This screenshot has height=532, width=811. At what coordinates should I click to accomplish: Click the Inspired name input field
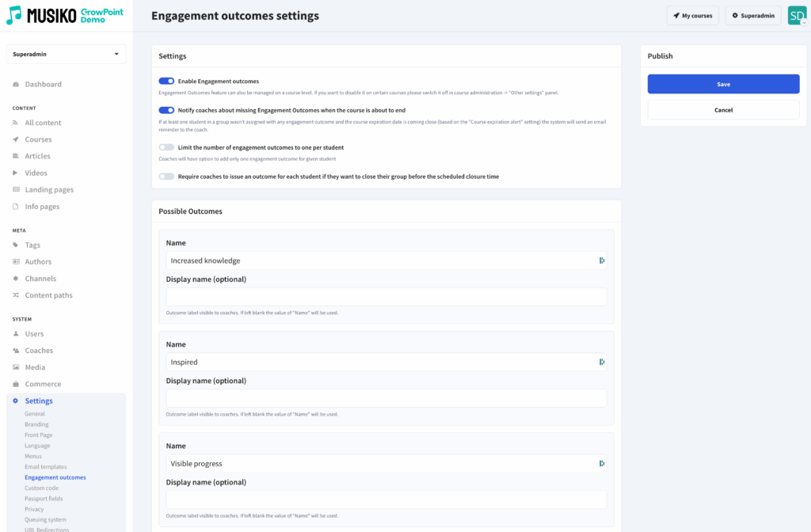pyautogui.click(x=382, y=362)
